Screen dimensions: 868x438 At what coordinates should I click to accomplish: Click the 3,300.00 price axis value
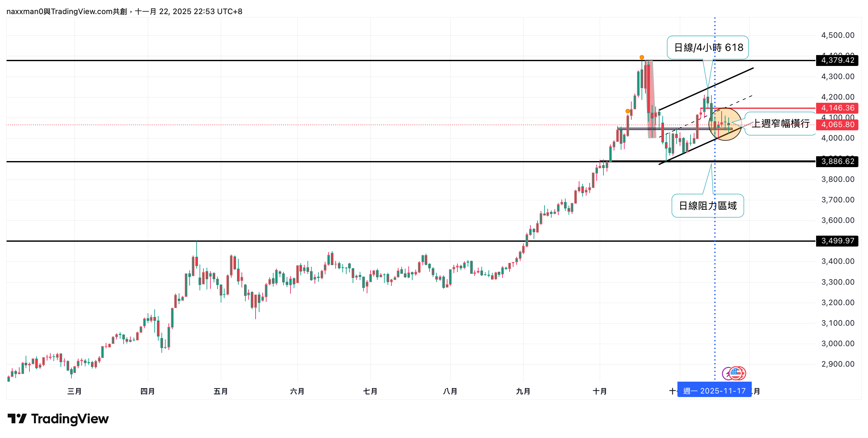tap(838, 282)
